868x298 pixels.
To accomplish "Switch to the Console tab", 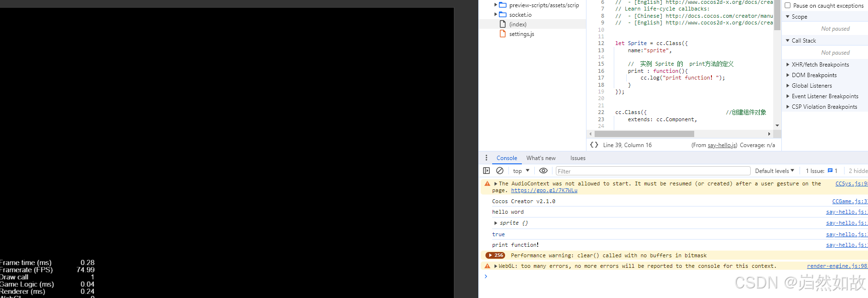I will click(x=507, y=158).
